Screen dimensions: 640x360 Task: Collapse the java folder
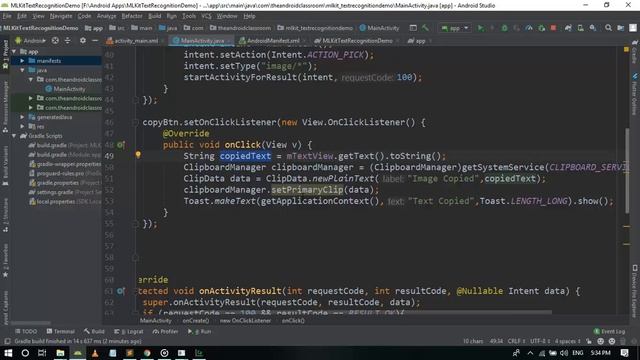pyautogui.click(x=22, y=70)
